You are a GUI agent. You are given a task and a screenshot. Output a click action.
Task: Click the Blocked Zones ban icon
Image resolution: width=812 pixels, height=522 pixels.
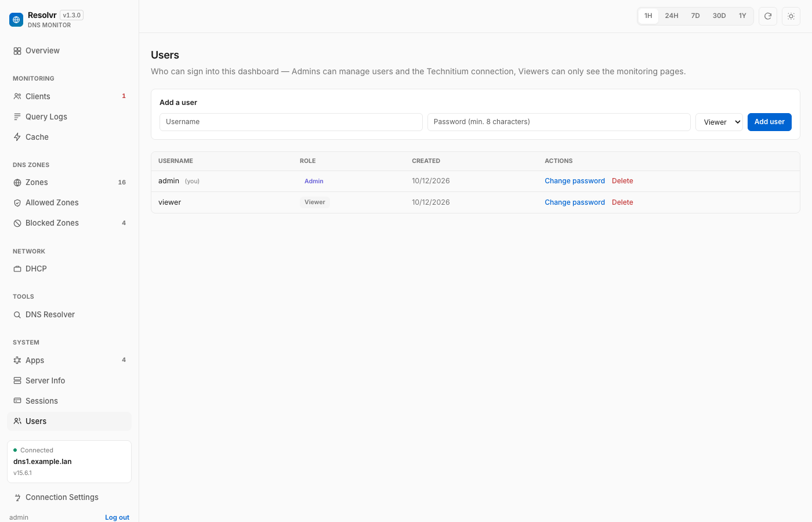click(x=17, y=223)
